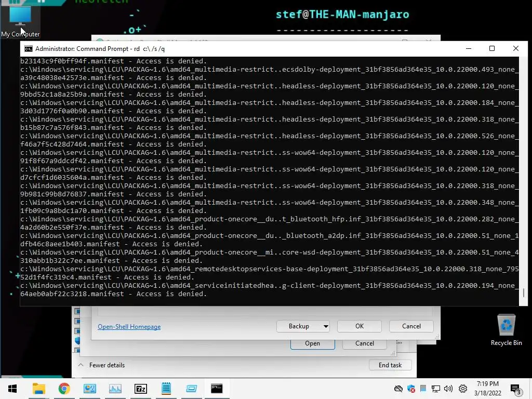Open the Control Panel taskbar icon
The image size is (532, 399).
(89, 389)
